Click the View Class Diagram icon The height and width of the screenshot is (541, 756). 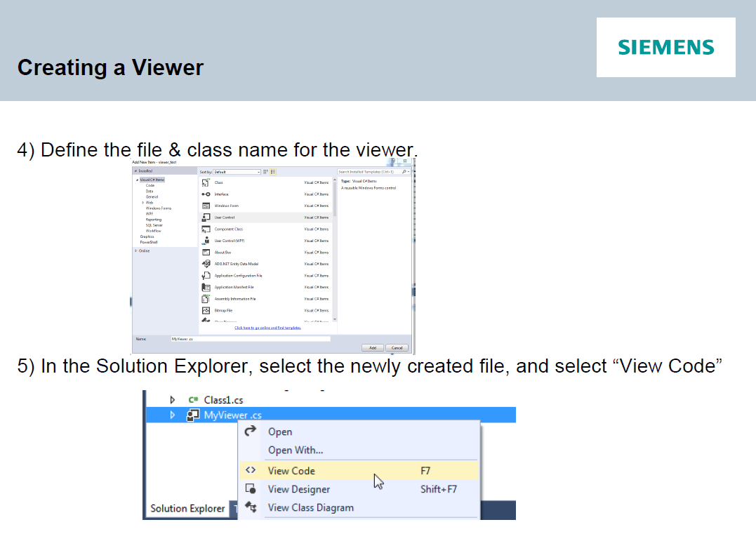(x=250, y=507)
